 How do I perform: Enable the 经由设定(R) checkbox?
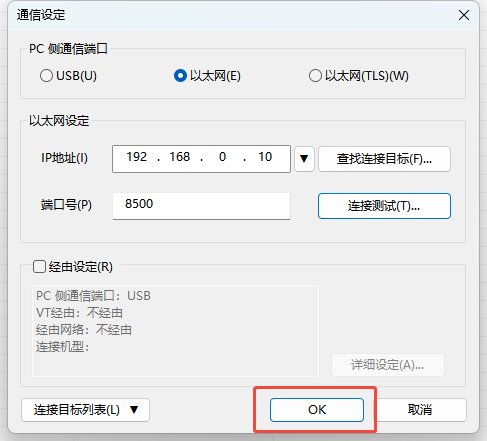(x=39, y=267)
